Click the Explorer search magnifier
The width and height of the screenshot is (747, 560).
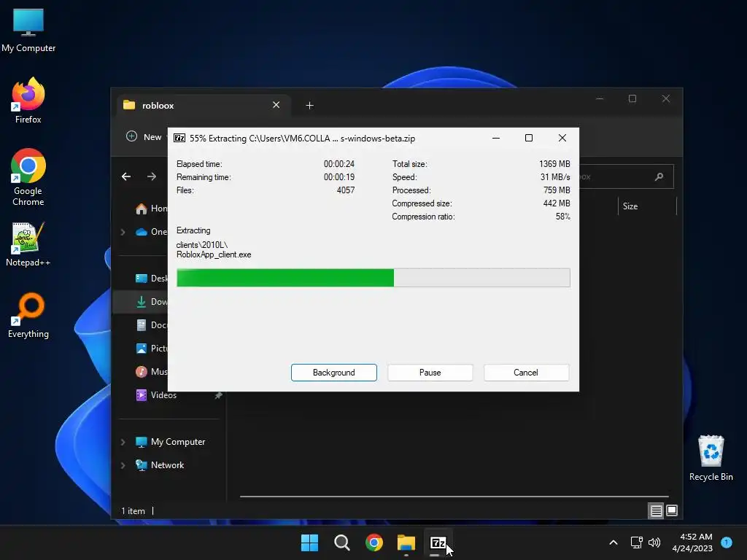659,176
